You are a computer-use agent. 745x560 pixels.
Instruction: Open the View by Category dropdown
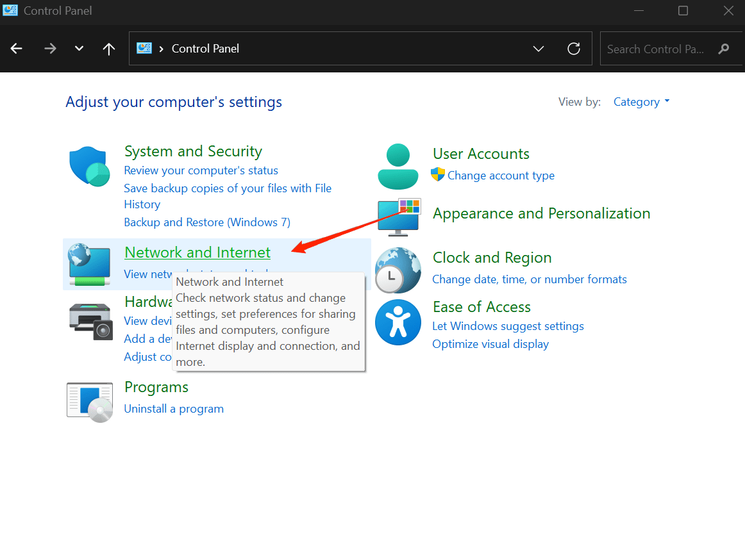click(641, 102)
